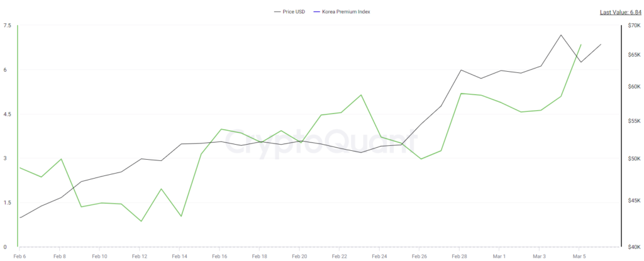Click the green line's lowest point at Feb 12
644x261 pixels.
point(141,221)
